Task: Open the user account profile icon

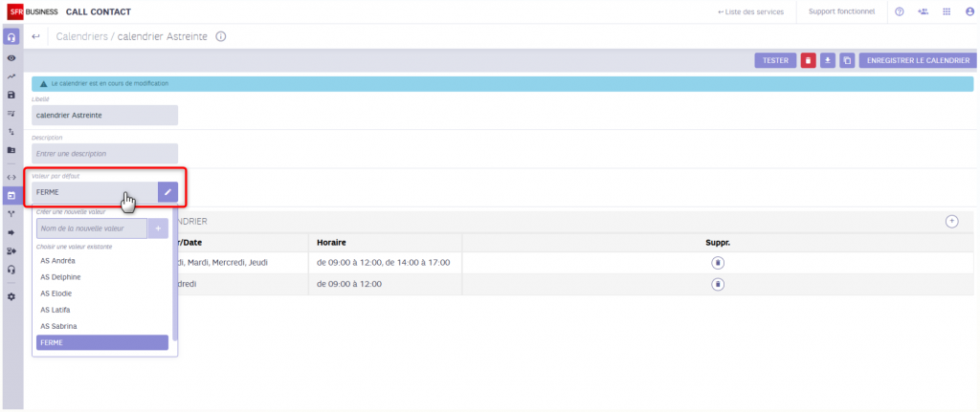Action: (969, 11)
